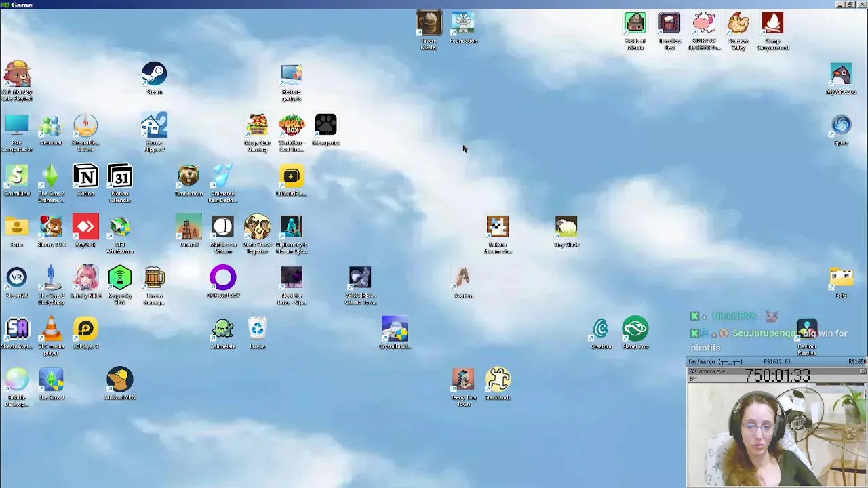Viewport: 868px width, 488px height.
Task: Open Travellers Rest shortcut
Action: [669, 23]
